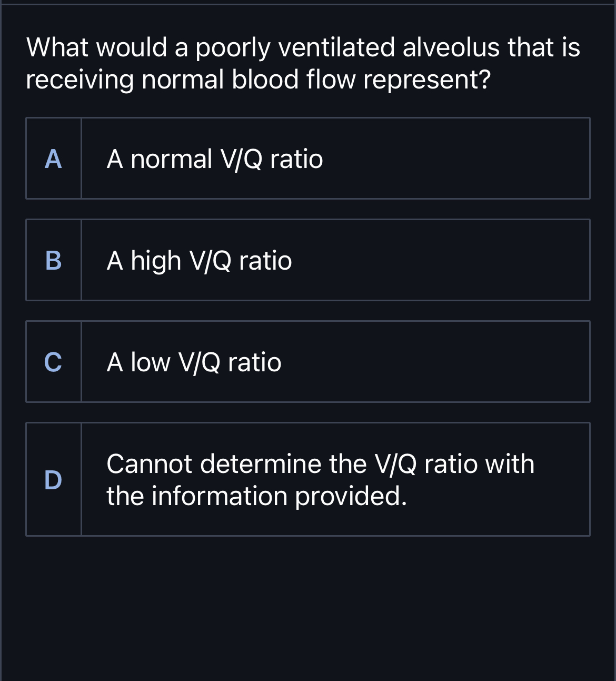Viewport: 616px width, 681px height.
Task: Click the border of option C's box
Action: click(x=308, y=322)
